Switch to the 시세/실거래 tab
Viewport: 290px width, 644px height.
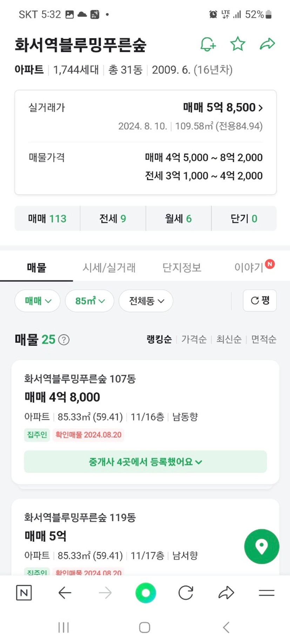coord(109,268)
